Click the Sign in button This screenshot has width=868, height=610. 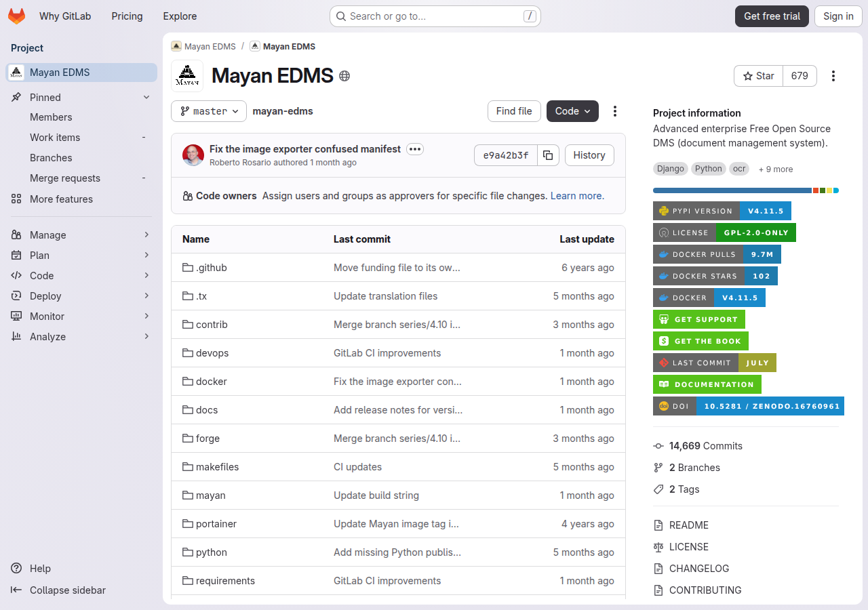pyautogui.click(x=838, y=16)
